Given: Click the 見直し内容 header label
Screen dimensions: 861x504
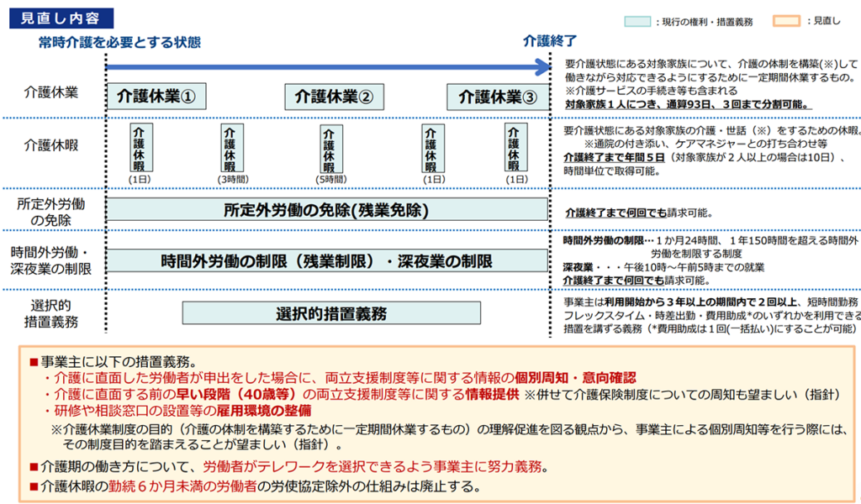Looking at the screenshot, I should [x=61, y=18].
